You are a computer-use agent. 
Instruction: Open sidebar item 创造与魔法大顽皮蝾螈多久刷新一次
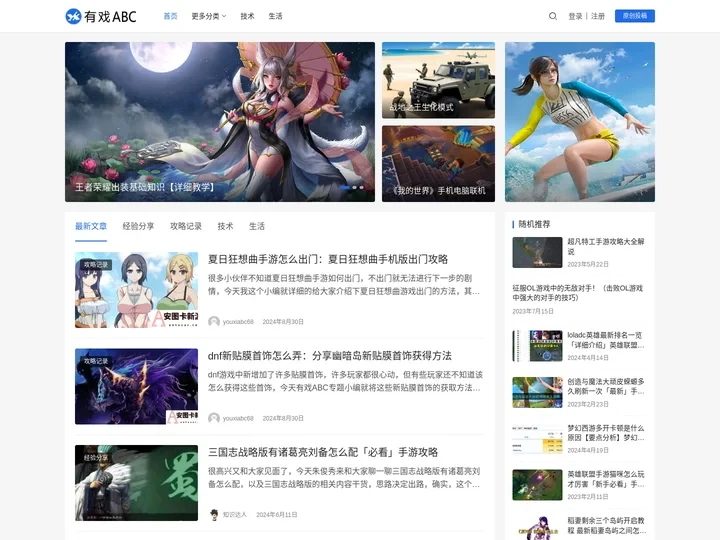[606, 386]
